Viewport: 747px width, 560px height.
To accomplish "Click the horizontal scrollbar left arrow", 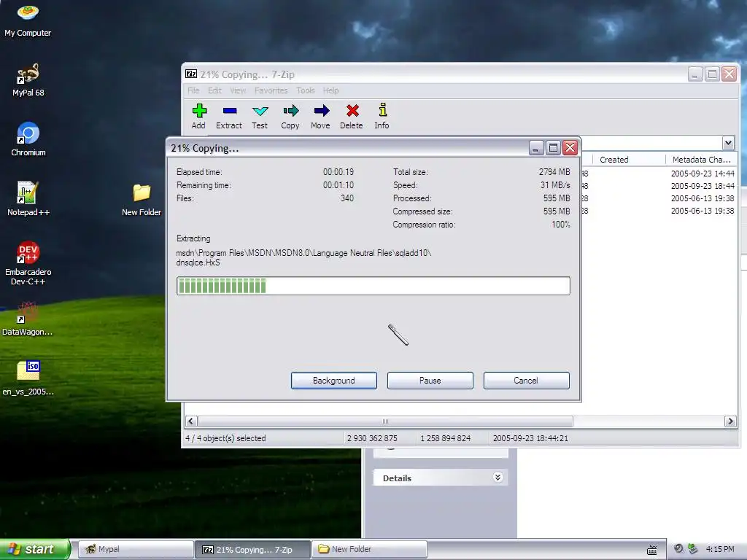I will tap(191, 421).
